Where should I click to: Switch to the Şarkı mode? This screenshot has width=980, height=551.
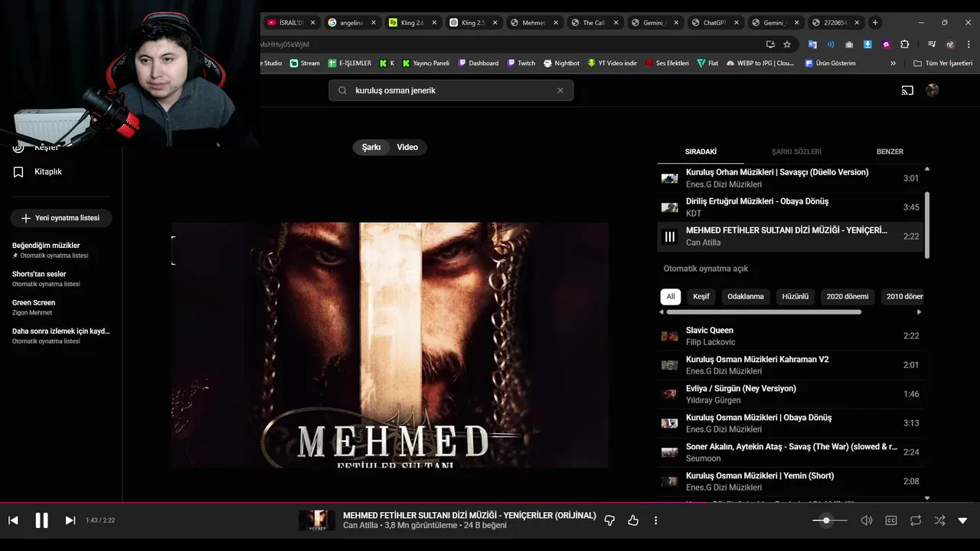[371, 147]
